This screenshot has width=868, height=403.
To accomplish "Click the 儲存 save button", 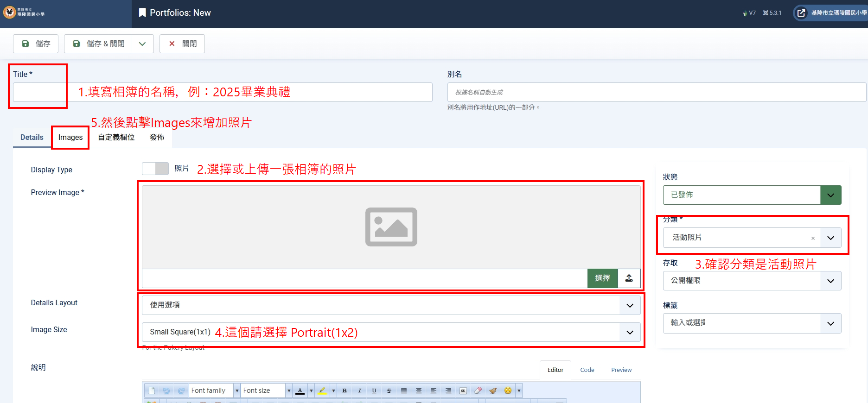I will pyautogui.click(x=36, y=44).
